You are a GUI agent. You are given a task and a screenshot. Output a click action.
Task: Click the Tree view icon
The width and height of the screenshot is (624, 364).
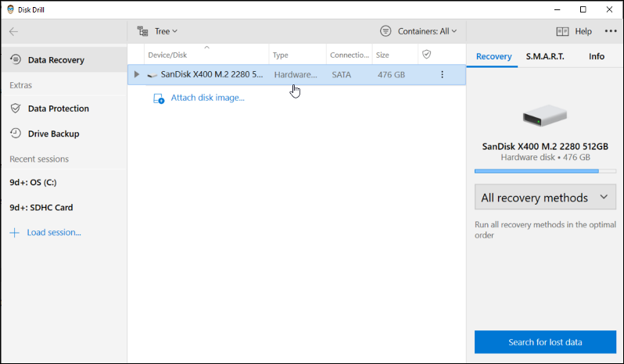coord(142,31)
